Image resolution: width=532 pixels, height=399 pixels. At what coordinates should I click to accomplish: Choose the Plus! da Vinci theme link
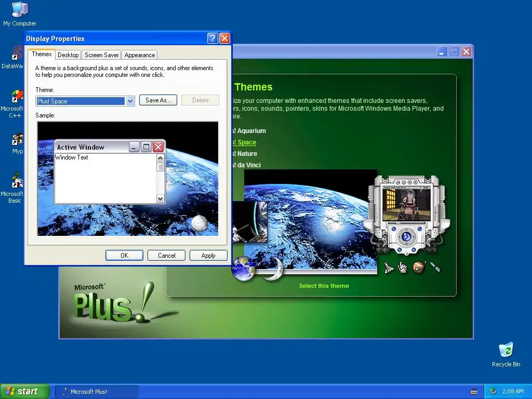[x=247, y=165]
